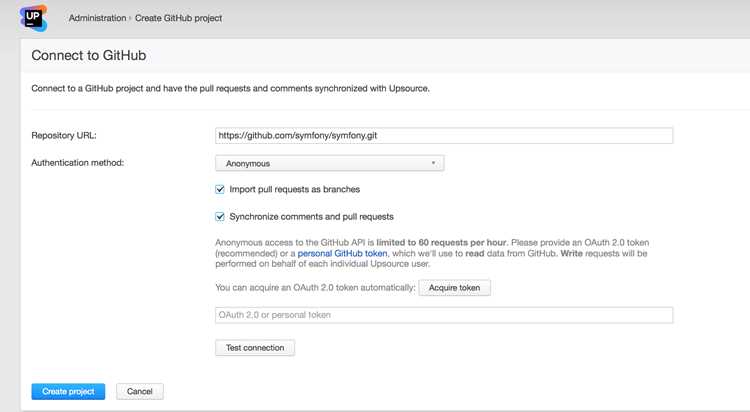Focus the Repository URL input field
This screenshot has width=750, height=412.
click(x=444, y=135)
